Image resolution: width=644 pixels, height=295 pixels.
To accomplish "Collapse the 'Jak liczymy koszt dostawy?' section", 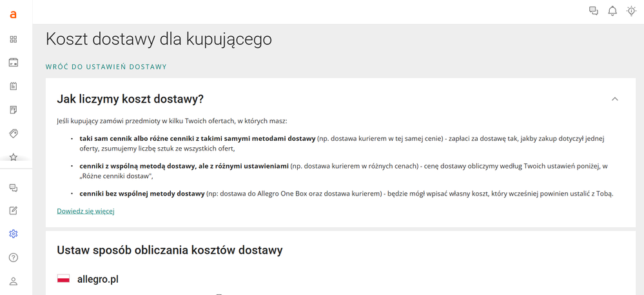I will (x=614, y=99).
